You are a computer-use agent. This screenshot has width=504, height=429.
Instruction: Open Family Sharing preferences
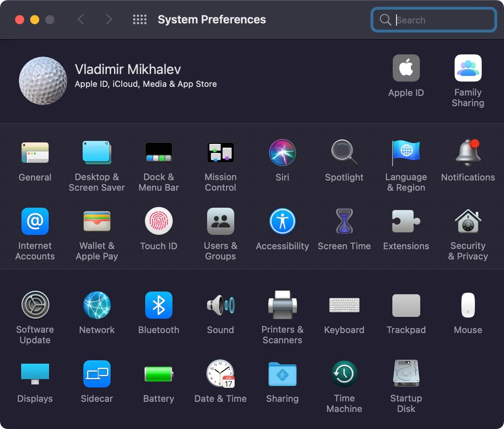coord(468,68)
